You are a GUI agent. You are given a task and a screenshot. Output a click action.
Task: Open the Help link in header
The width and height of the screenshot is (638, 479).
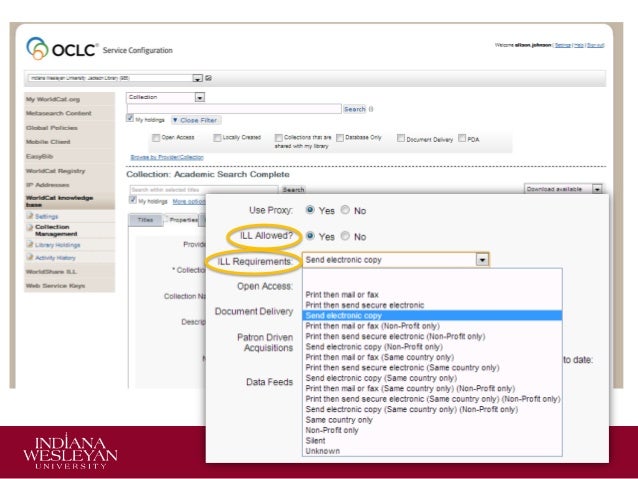(579, 45)
